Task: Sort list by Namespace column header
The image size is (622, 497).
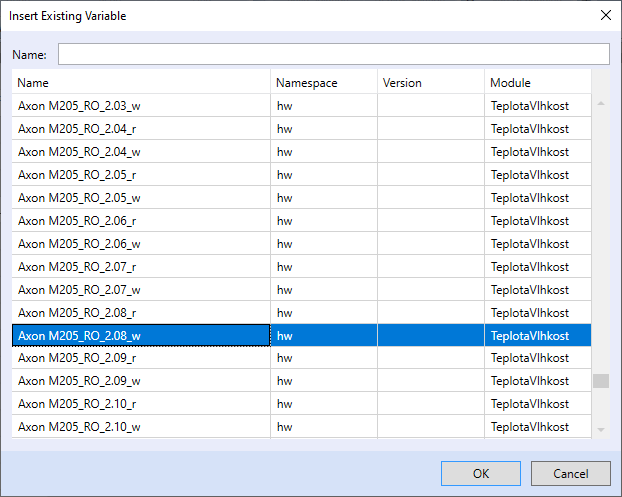Action: click(324, 83)
